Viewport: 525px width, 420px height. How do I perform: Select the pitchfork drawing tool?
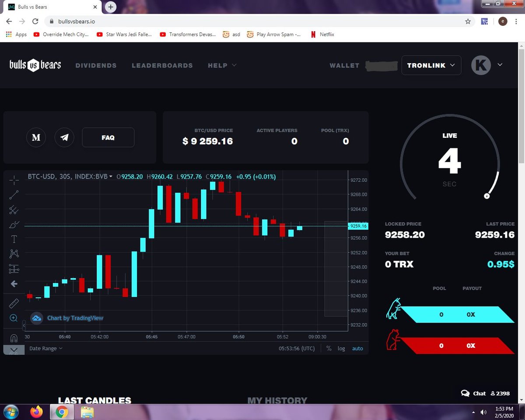pos(14,210)
